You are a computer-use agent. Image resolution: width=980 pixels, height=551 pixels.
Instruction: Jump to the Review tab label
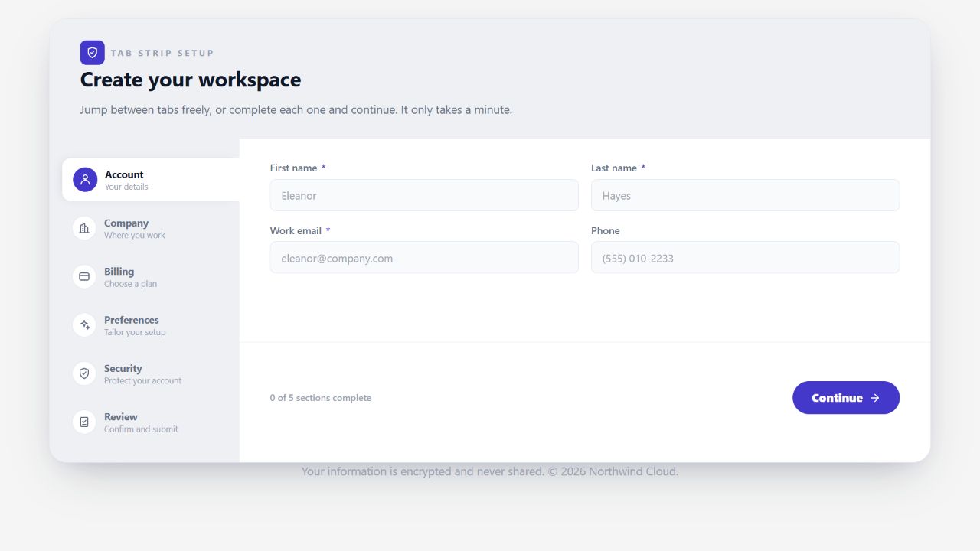(x=121, y=416)
